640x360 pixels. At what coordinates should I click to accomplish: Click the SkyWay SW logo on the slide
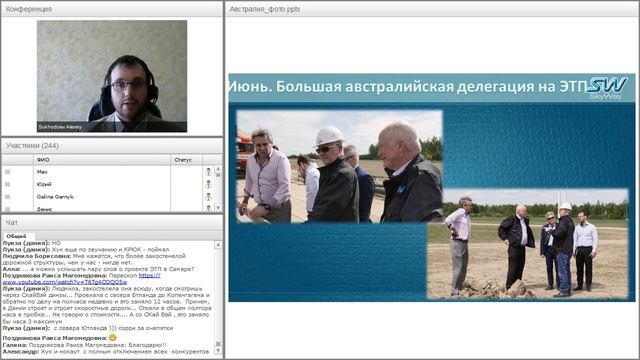pyautogui.click(x=607, y=87)
